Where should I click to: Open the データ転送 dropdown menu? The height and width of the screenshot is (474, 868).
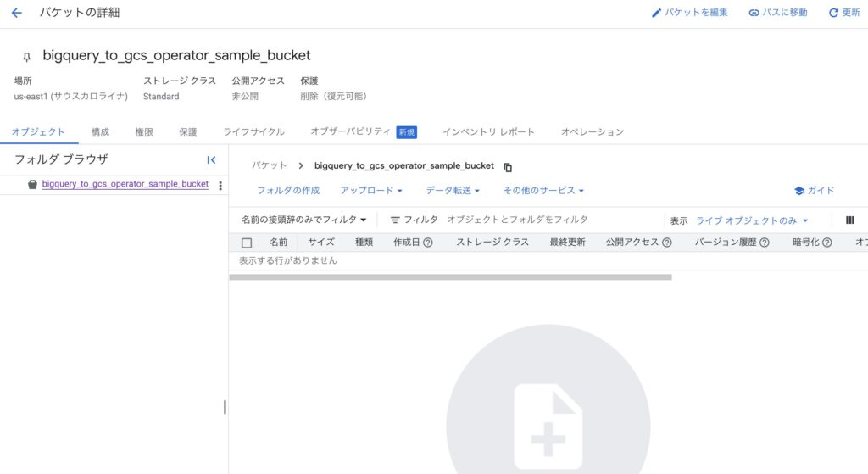click(453, 191)
